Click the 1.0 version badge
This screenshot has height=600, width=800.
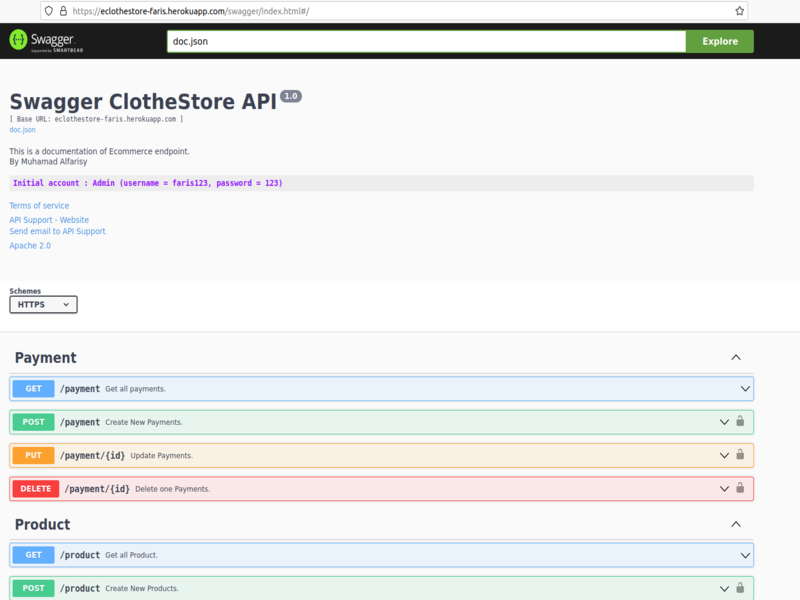291,96
